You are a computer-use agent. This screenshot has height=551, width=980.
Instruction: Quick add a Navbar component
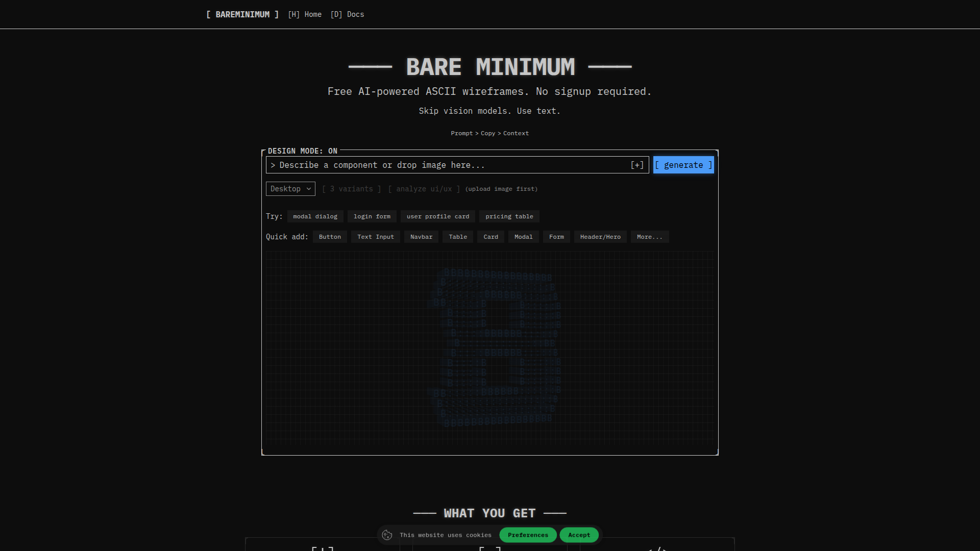pos(421,237)
